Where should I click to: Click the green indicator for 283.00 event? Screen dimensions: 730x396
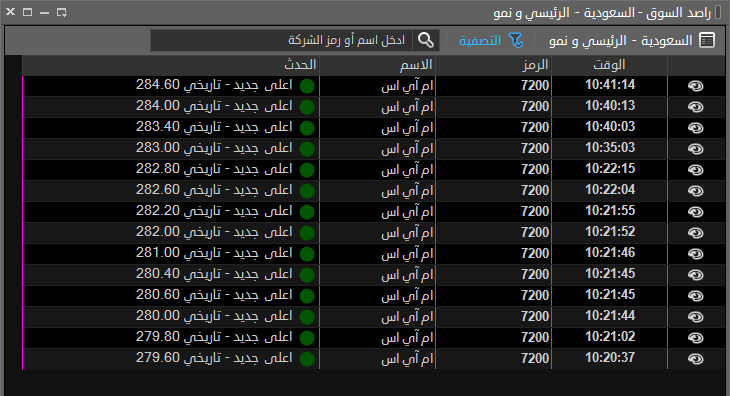click(x=307, y=149)
